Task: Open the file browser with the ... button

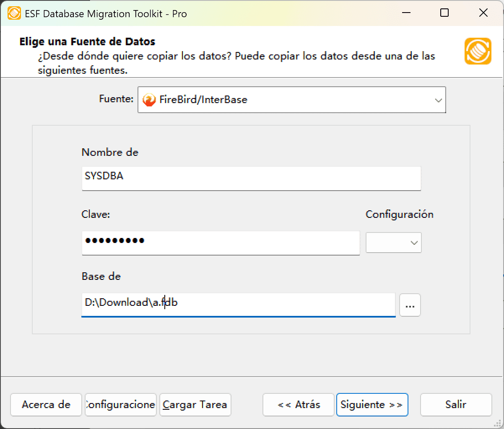Action: click(x=410, y=305)
